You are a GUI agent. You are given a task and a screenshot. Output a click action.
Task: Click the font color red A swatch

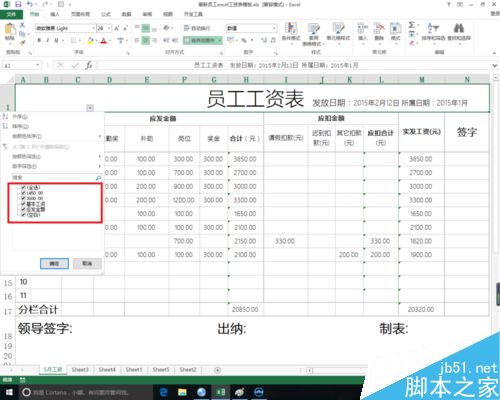click(x=104, y=41)
